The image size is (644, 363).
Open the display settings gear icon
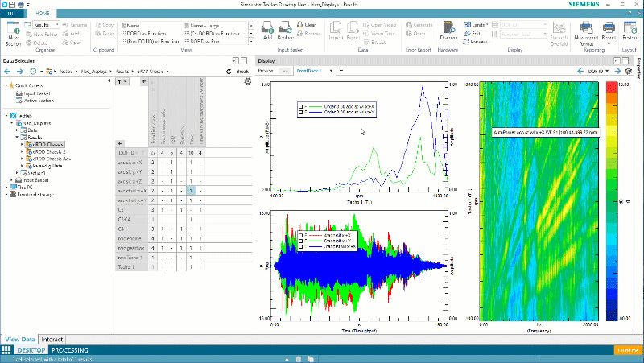[627, 71]
